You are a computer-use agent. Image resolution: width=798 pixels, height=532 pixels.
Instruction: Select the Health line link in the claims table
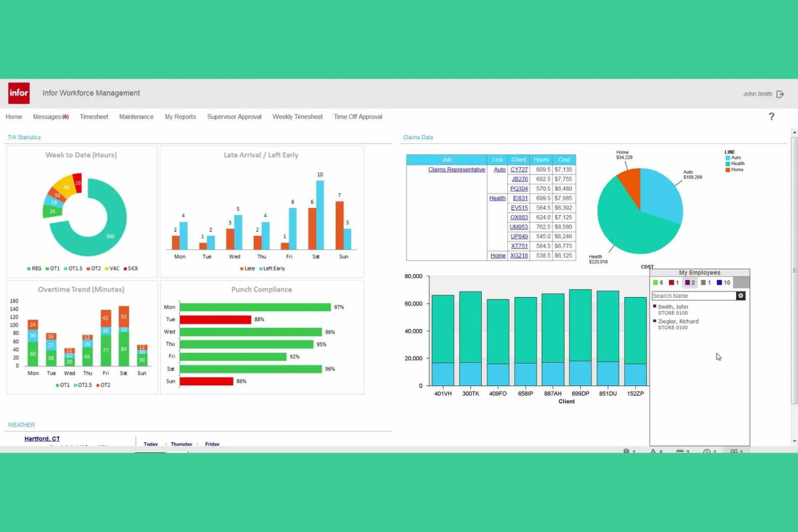pyautogui.click(x=497, y=198)
